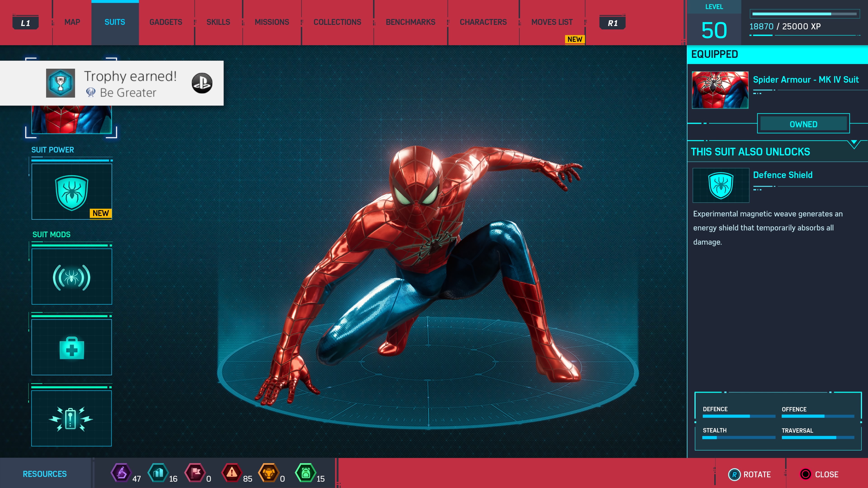View the BENCHMARKS tab
868x488 pixels.
tap(410, 22)
